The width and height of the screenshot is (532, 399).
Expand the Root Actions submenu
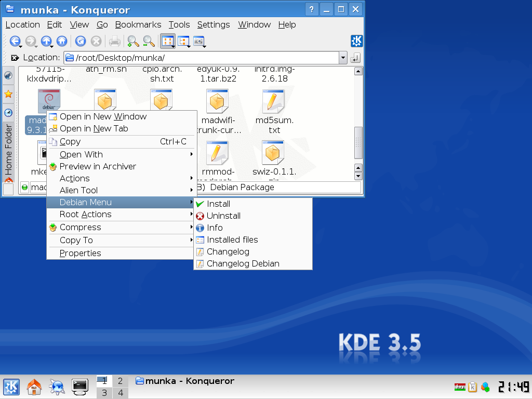click(121, 215)
